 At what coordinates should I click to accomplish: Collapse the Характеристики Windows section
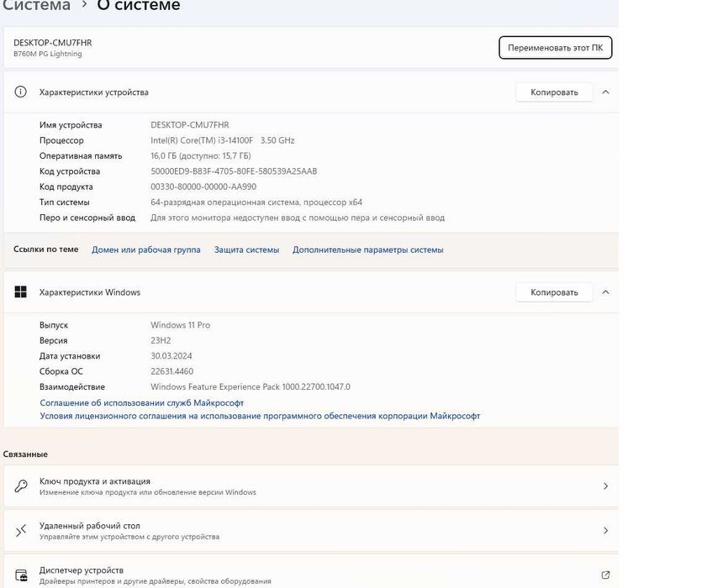605,292
